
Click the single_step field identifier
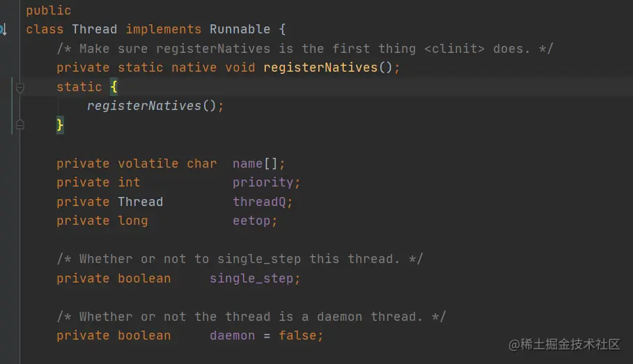click(251, 278)
